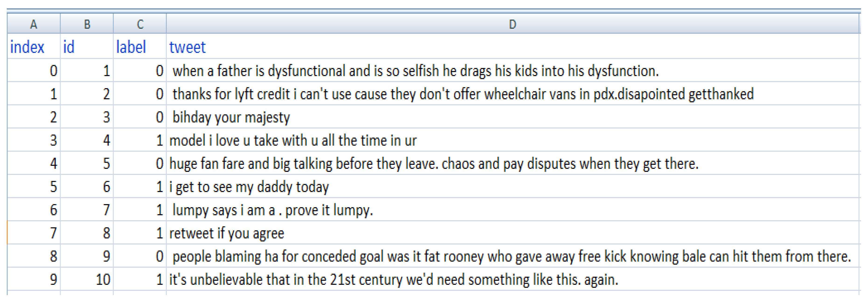The width and height of the screenshot is (868, 303).
Task: Click the 'tweet' header cell
Action: click(187, 47)
